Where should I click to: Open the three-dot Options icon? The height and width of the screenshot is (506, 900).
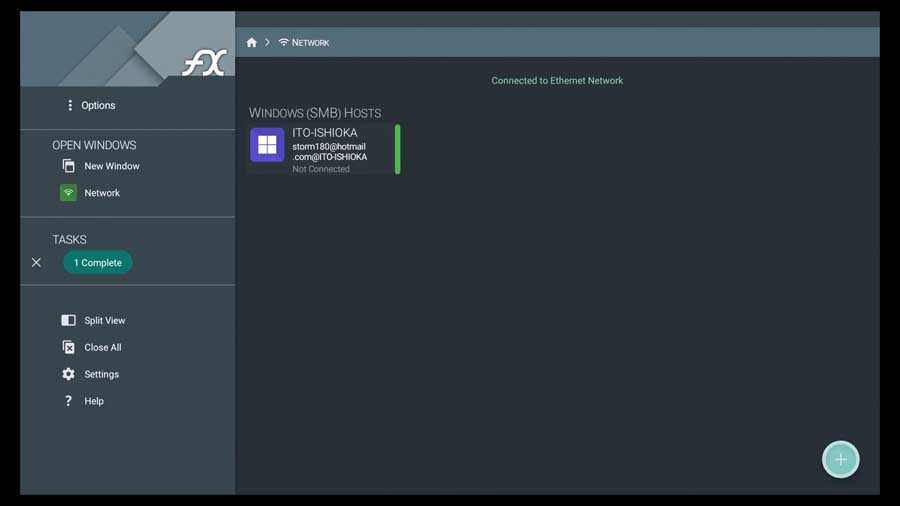click(x=70, y=105)
